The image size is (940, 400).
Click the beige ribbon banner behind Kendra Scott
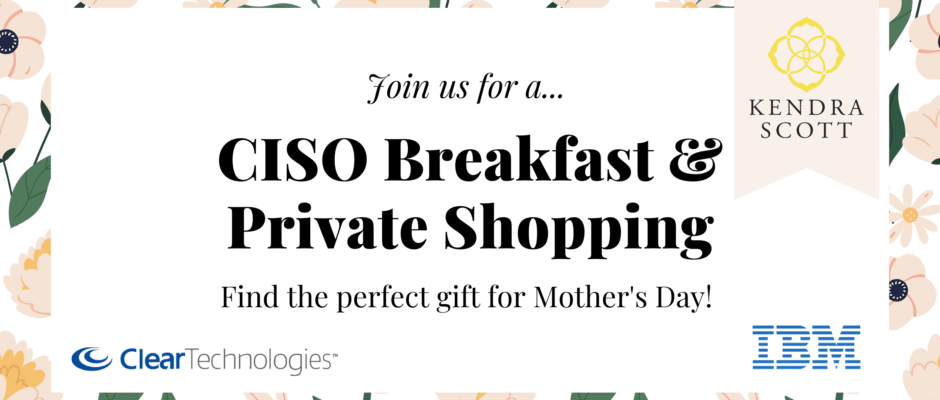(806, 99)
